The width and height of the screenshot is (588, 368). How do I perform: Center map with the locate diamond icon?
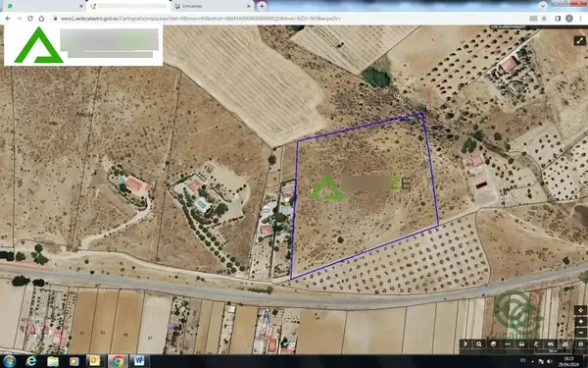pos(580,310)
